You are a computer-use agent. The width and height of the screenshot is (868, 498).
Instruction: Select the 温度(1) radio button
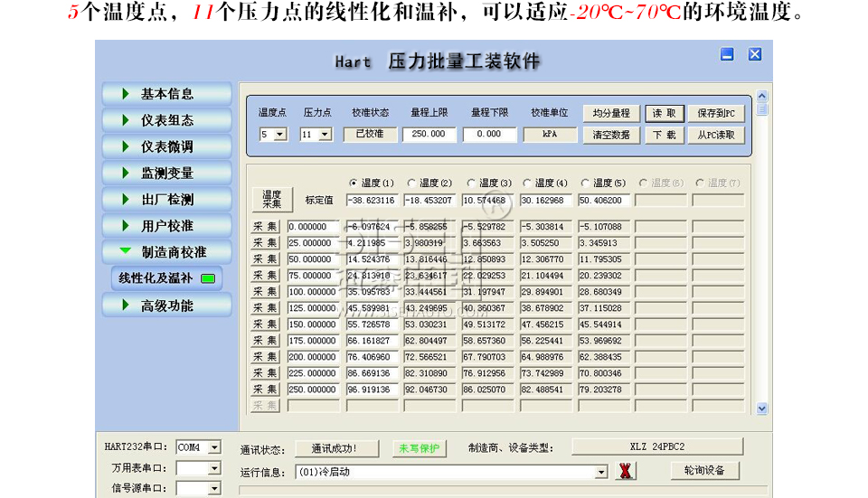(354, 183)
